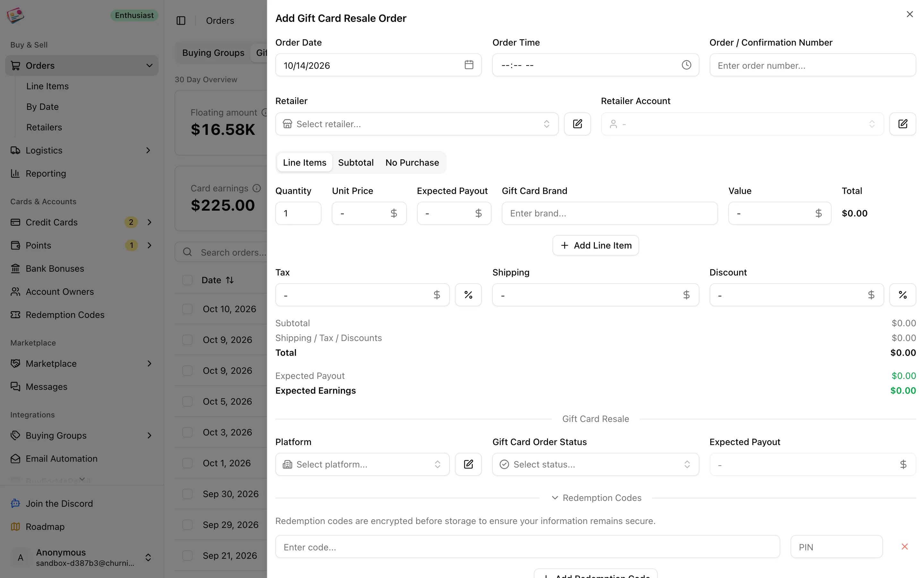Check the Sep 30, 2026 order row
The height and width of the screenshot is (578, 924).
[x=187, y=494]
